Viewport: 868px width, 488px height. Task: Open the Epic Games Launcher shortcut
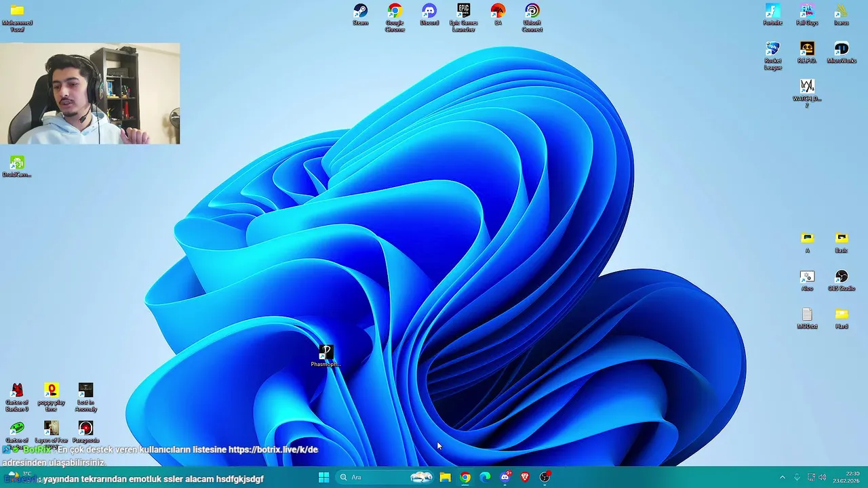click(464, 17)
